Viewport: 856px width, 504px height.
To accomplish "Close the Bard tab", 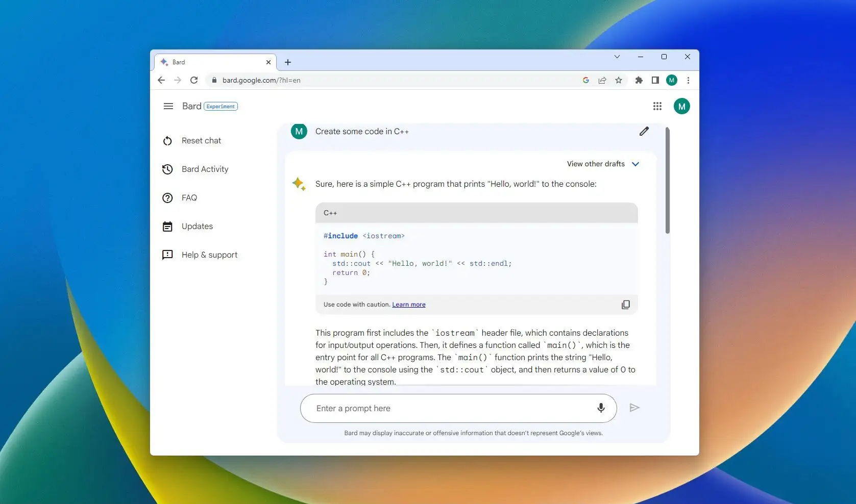I will pos(268,62).
